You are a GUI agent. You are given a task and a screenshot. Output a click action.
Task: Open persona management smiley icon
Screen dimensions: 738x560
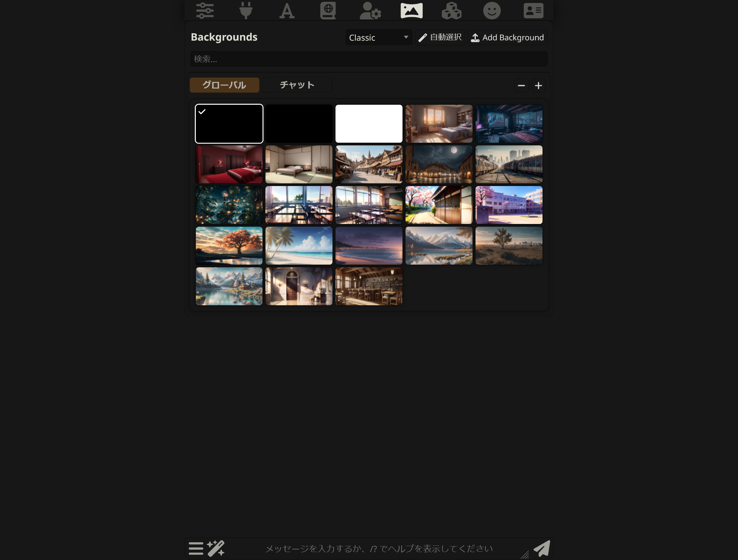(492, 10)
